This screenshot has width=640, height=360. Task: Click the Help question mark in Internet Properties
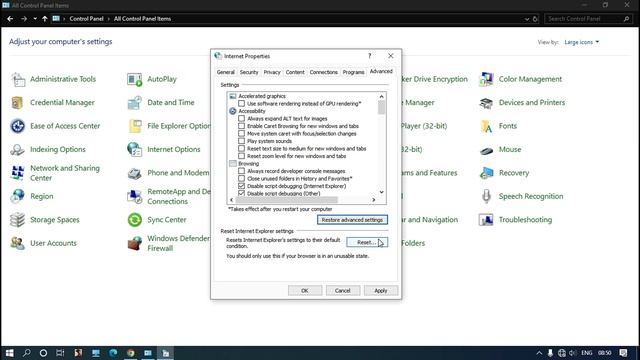[370, 56]
